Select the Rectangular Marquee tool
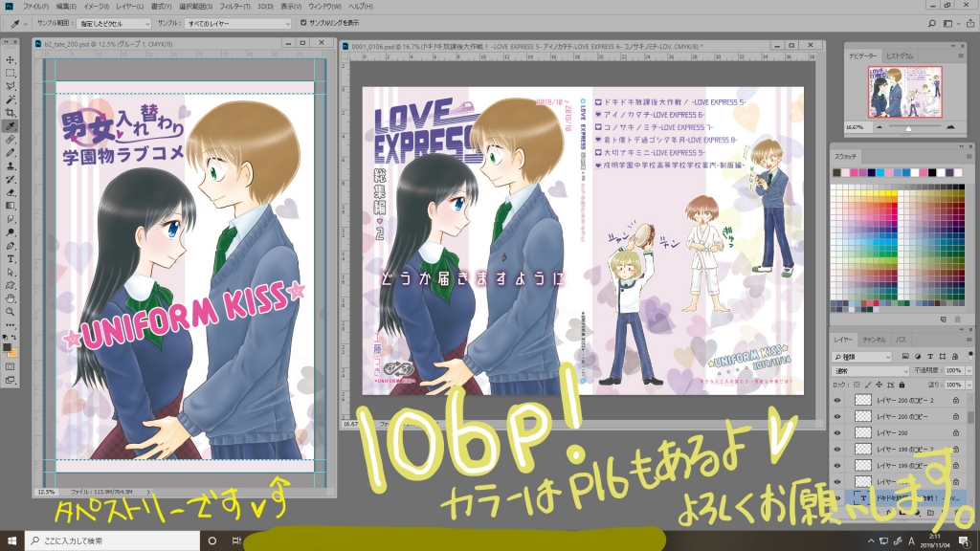980x551 pixels. [11, 73]
